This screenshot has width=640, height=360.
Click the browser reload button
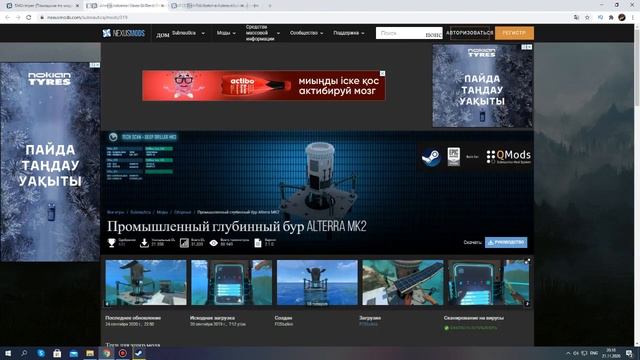tap(29, 18)
